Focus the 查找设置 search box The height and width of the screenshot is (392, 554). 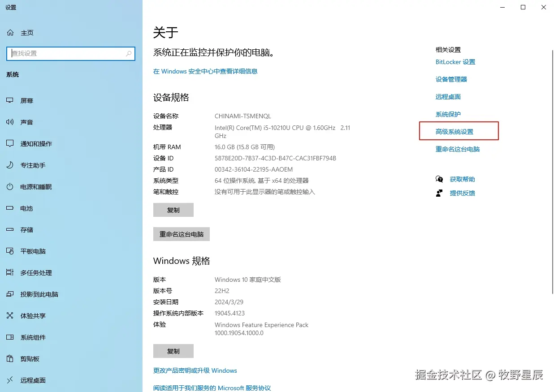coord(71,53)
